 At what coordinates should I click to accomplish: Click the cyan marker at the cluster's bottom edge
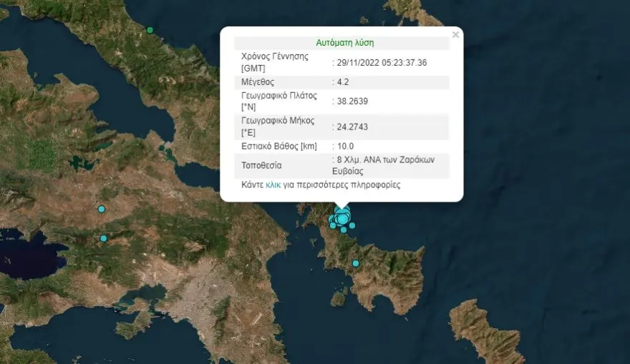[344, 230]
